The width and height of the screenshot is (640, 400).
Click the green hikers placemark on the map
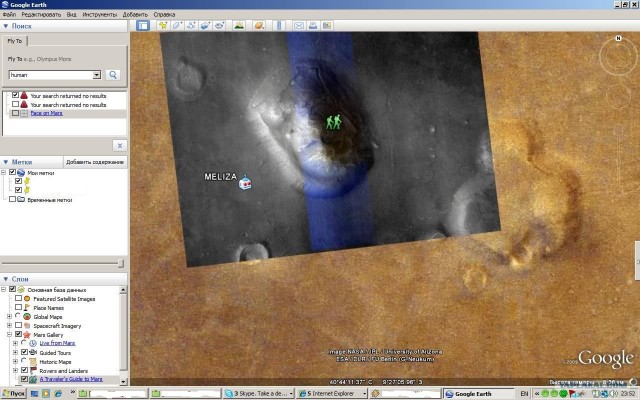[333, 122]
